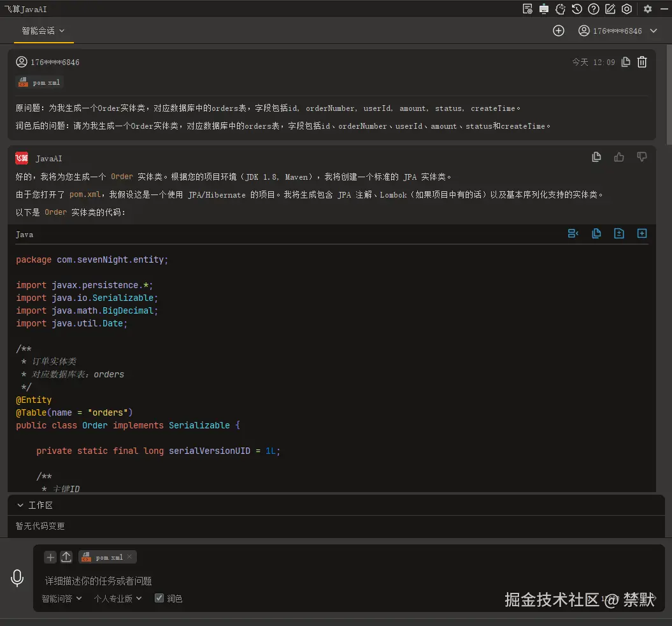
Task: Open the gear settings icon
Action: click(648, 9)
